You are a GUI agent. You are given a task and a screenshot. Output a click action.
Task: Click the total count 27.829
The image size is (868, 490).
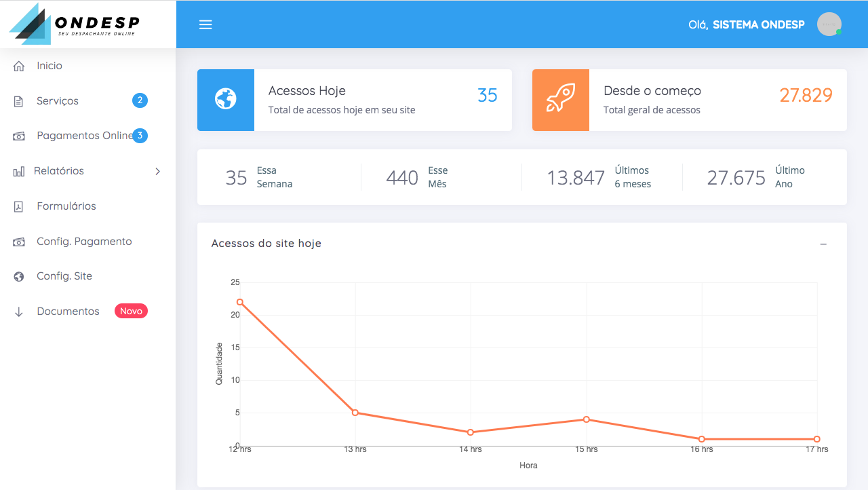click(806, 95)
